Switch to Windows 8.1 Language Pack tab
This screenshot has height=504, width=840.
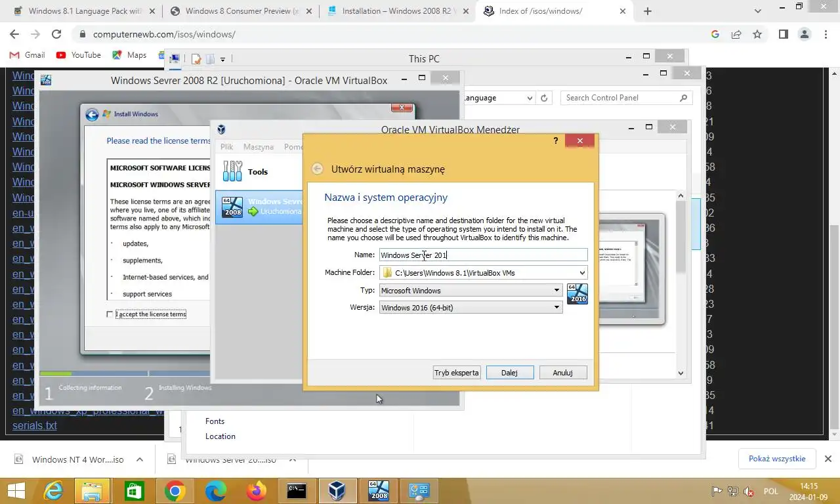(x=83, y=11)
